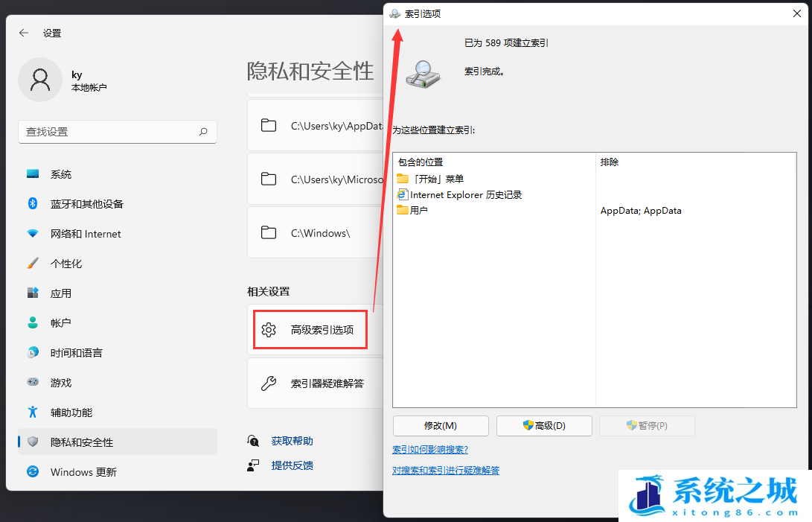Screen dimensions: 812x522
Task: Open the 提供反馈 link
Action: click(x=292, y=465)
